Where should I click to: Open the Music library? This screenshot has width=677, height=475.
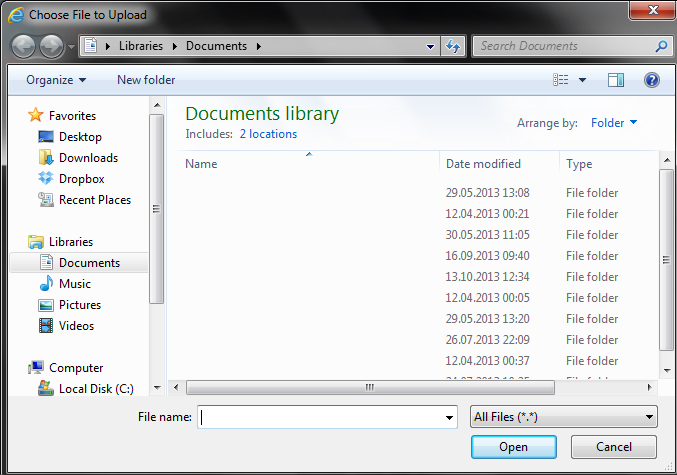pos(74,284)
